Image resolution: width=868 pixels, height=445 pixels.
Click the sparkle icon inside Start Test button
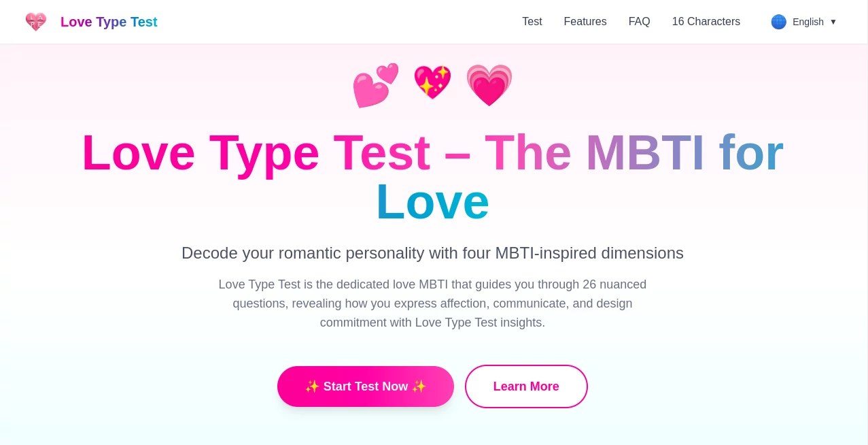312,386
